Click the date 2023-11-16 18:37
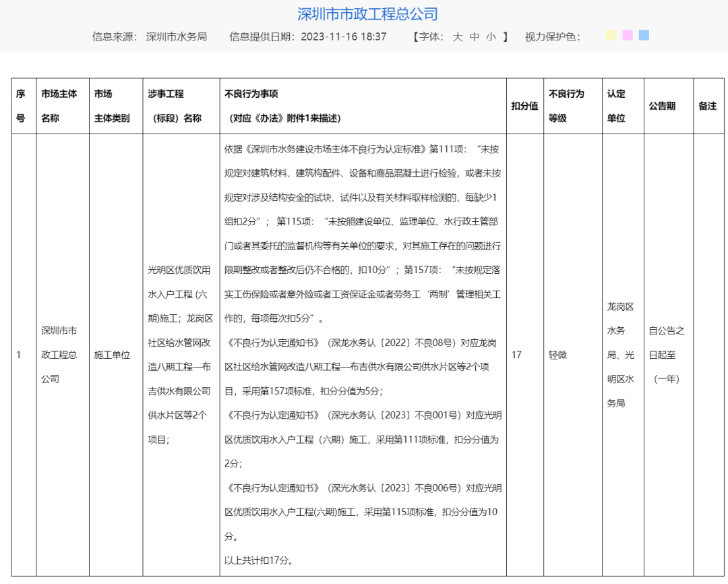 [x=344, y=36]
